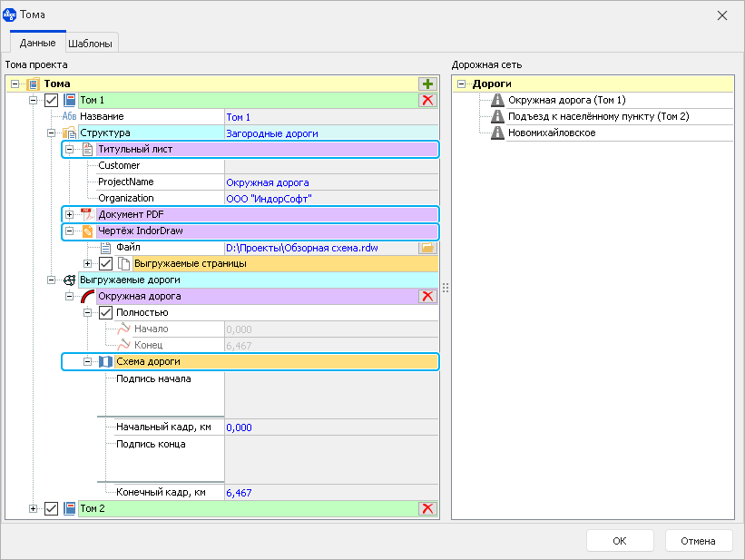The width and height of the screenshot is (745, 560).
Task: Click the Название text label icon
Action: click(x=69, y=116)
